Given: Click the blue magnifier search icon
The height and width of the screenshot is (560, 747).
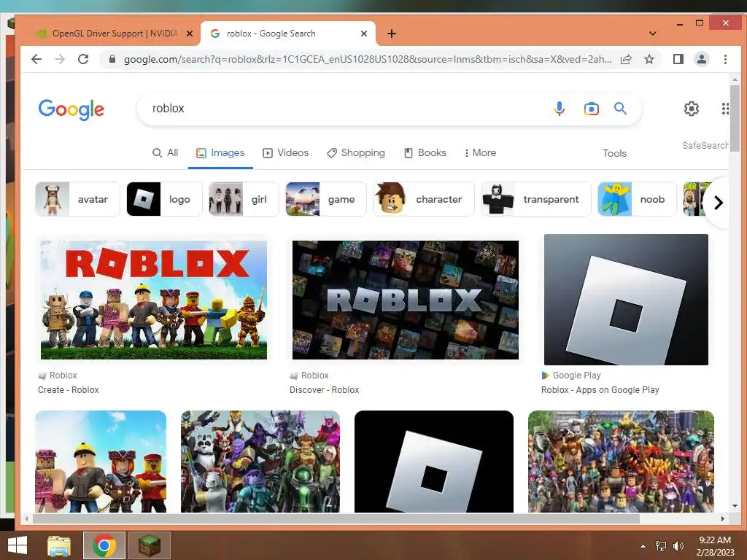Looking at the screenshot, I should [620, 108].
